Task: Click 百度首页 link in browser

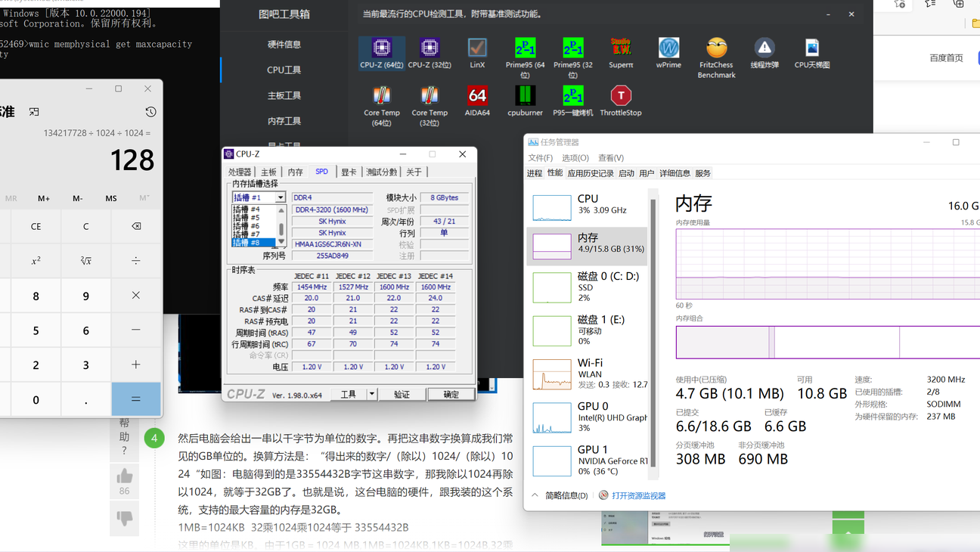Action: (946, 58)
